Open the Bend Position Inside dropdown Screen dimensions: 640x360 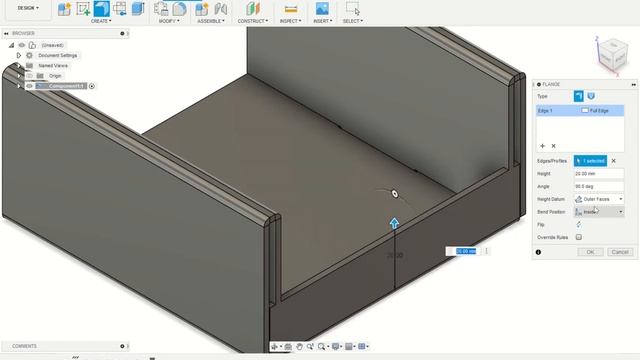599,212
